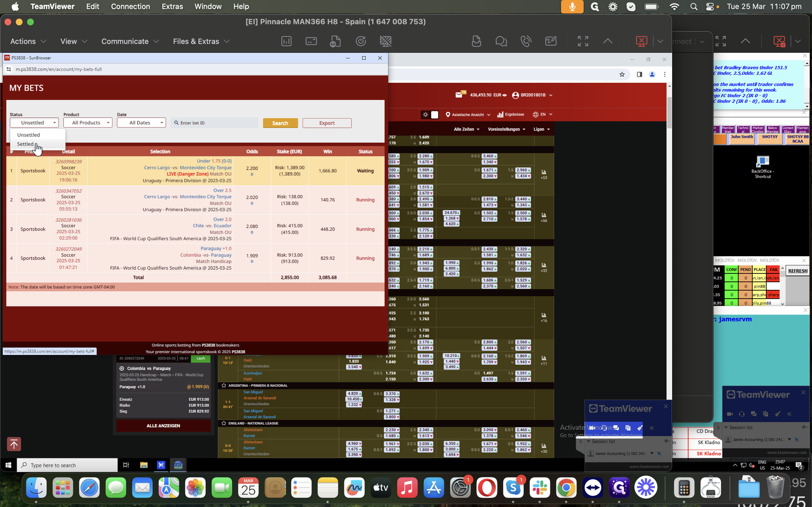Open TeamViewer chat icon in toolbar
Image resolution: width=812 pixels, height=507 pixels.
501,41
